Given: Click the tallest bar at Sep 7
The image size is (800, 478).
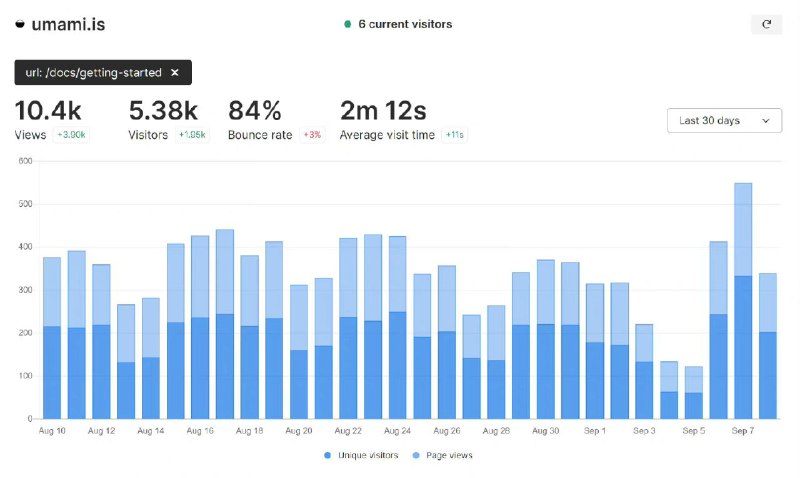Looking at the screenshot, I should point(743,300).
